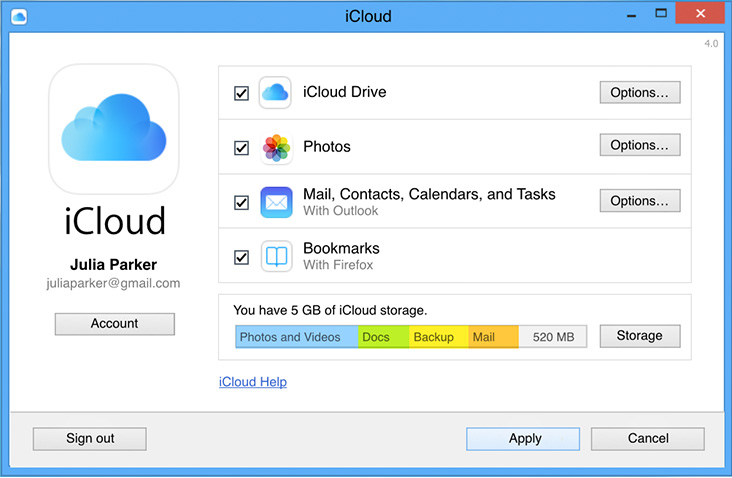Click Sign out
This screenshot has height=478, width=732.
[x=90, y=438]
